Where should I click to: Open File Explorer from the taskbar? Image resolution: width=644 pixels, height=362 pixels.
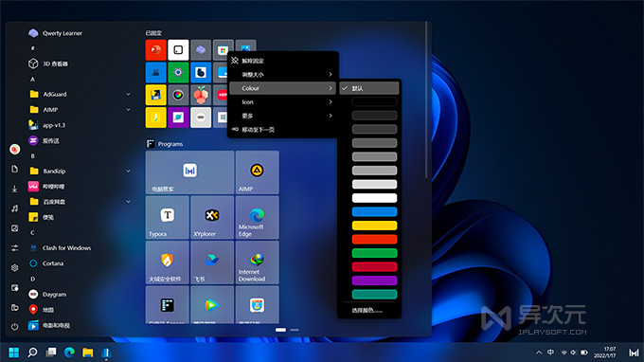pos(87,353)
